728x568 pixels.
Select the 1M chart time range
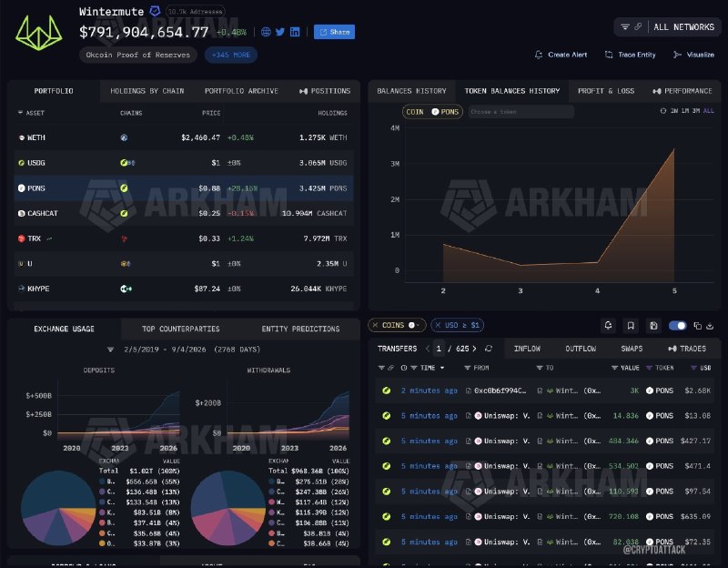coord(685,111)
